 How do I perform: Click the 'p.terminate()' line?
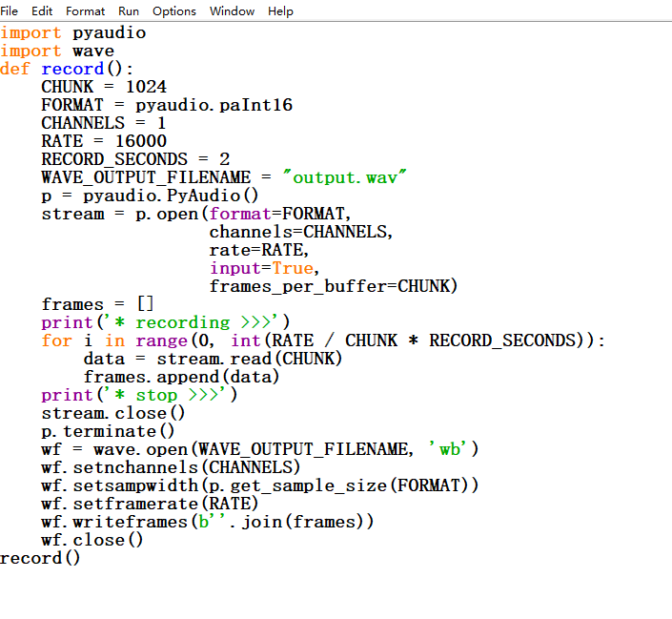[x=108, y=431]
